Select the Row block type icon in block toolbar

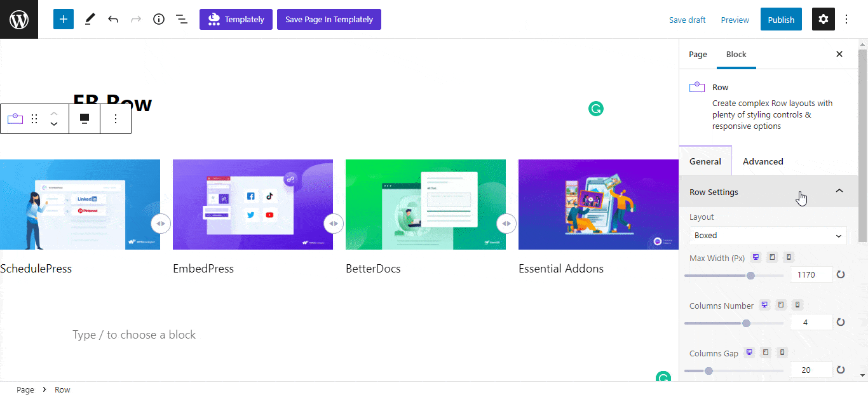coord(15,119)
